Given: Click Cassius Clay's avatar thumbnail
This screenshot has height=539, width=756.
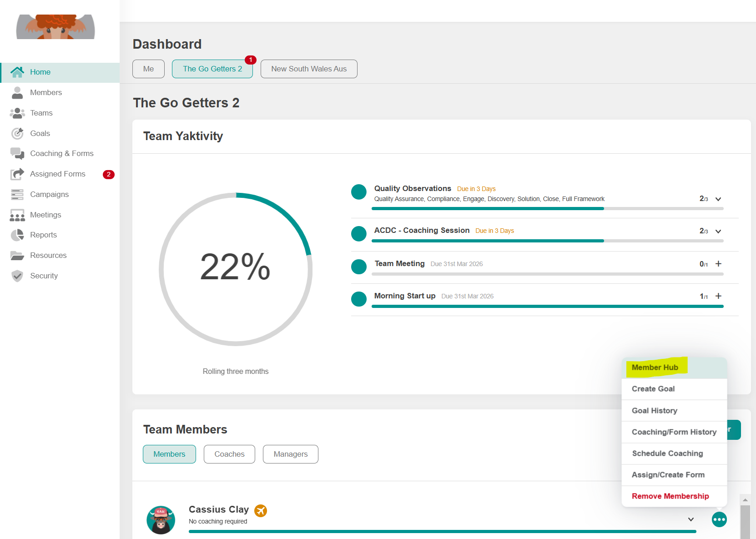Looking at the screenshot, I should (x=161, y=520).
